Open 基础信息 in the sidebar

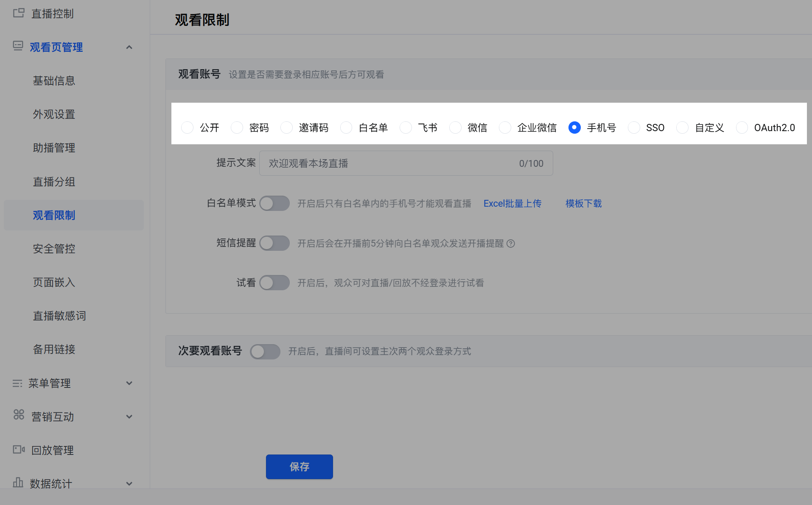click(x=54, y=81)
